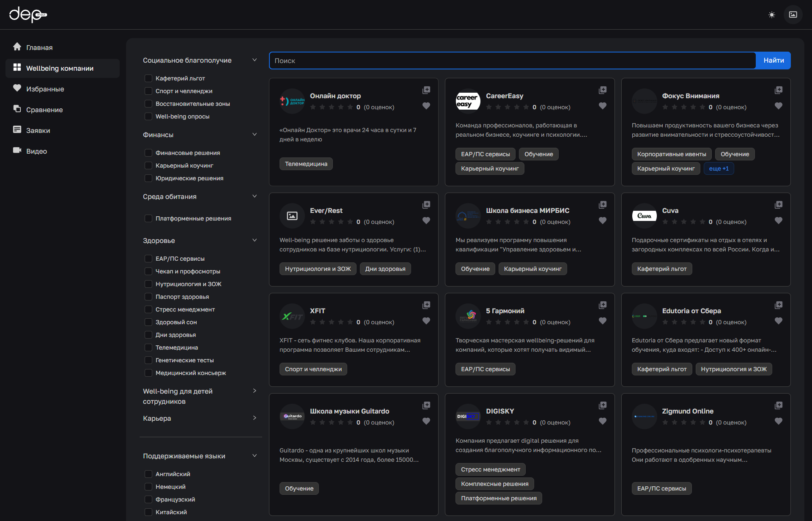The image size is (812, 521).
Task: Open Wellbeing компании menu item
Action: click(63, 68)
